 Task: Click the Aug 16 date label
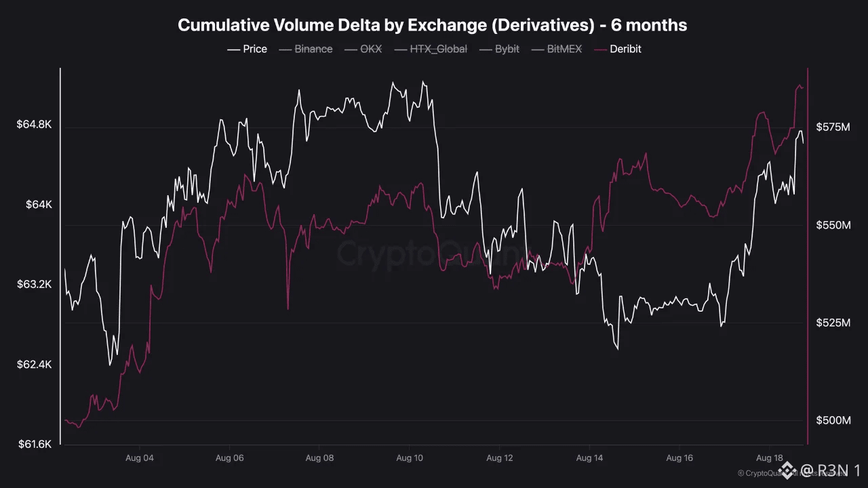[x=679, y=458]
